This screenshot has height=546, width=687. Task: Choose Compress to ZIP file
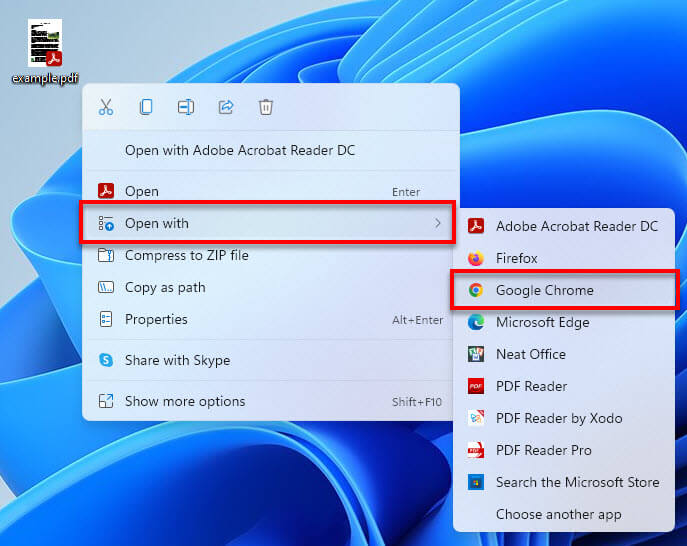[270, 255]
